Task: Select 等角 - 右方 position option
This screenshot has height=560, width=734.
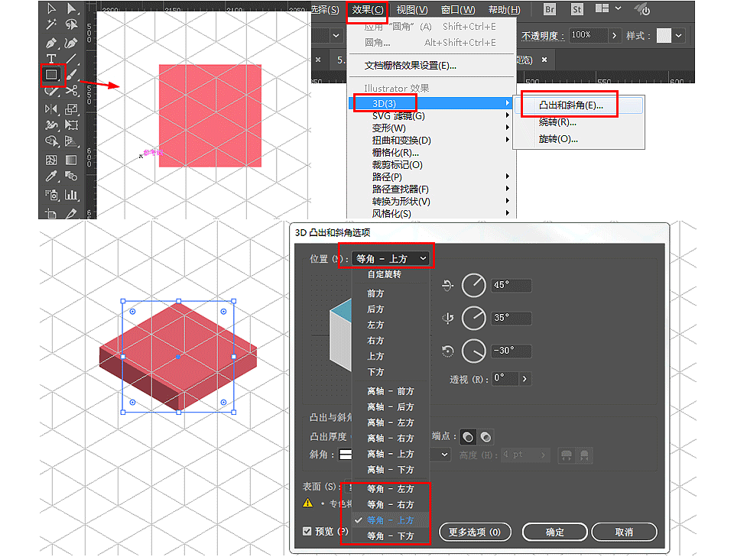Action: click(x=391, y=505)
